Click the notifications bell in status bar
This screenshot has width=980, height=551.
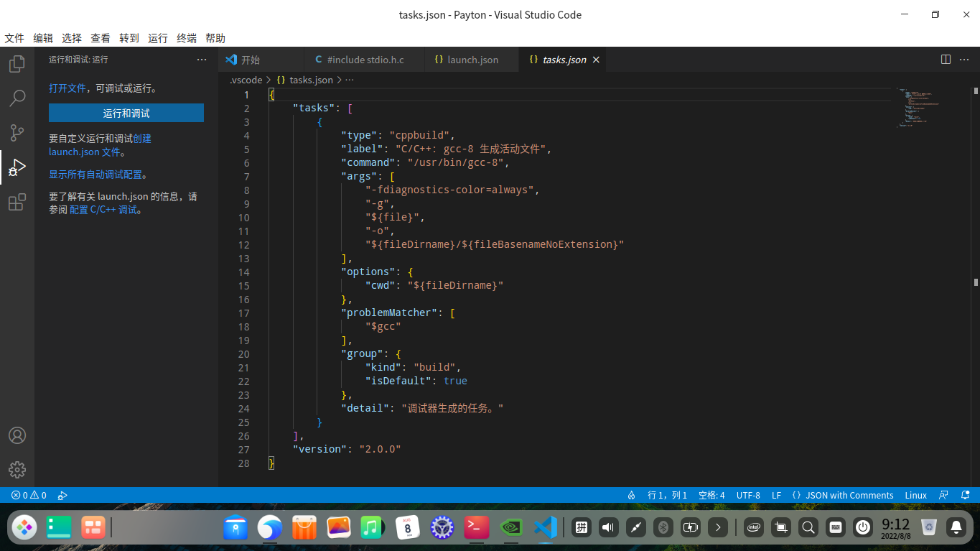(966, 495)
